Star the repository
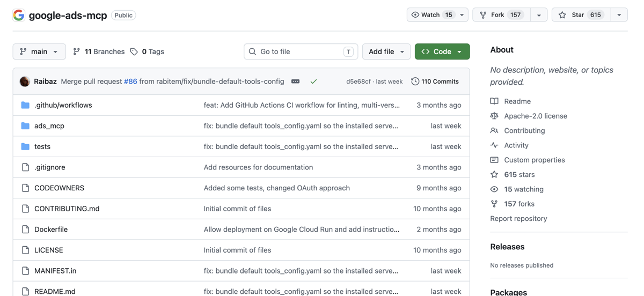 [581, 15]
